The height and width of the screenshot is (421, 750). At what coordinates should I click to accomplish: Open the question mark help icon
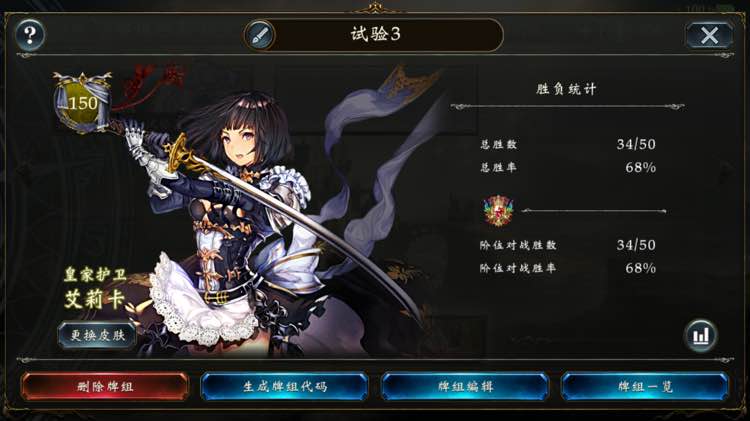coord(30,34)
